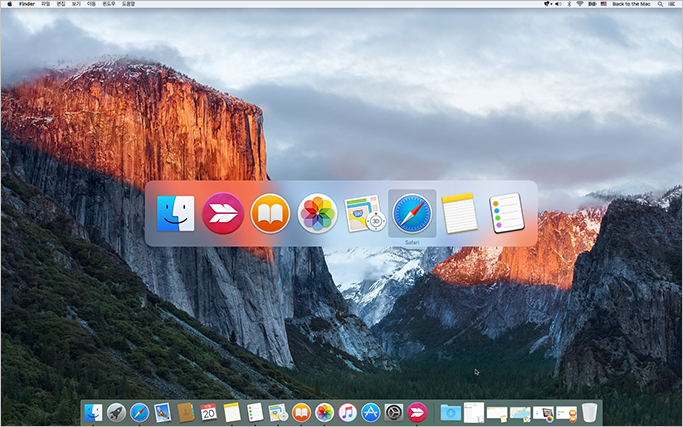Image resolution: width=683 pixels, height=427 pixels.
Task: Open the 편집 menu
Action: coord(61,4)
